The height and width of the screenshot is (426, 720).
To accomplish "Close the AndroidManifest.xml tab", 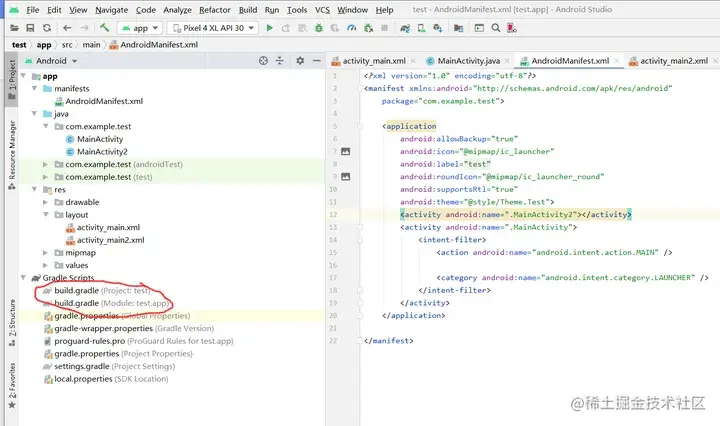I will pyautogui.click(x=616, y=61).
